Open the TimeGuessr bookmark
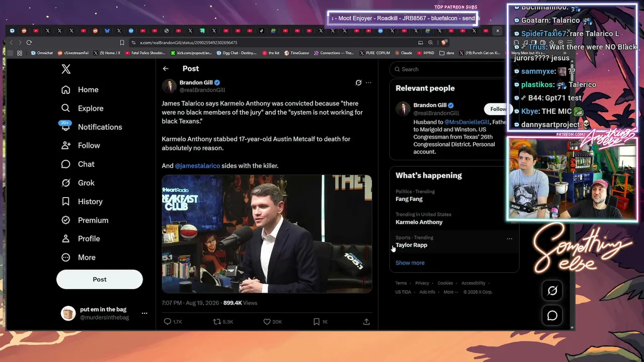The height and width of the screenshot is (362, 644). pyautogui.click(x=297, y=53)
